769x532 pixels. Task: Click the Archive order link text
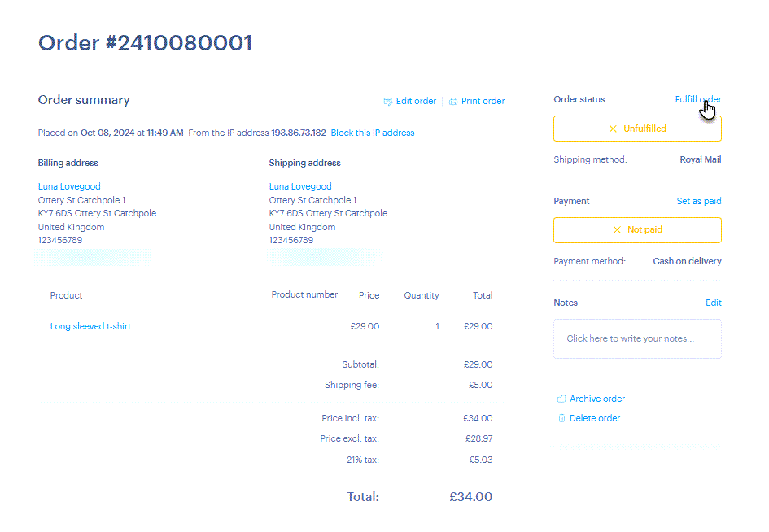[x=596, y=399]
